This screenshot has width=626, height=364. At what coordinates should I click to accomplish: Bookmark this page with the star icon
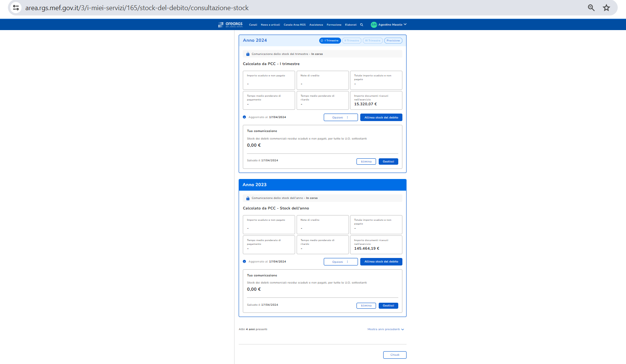[x=606, y=8]
